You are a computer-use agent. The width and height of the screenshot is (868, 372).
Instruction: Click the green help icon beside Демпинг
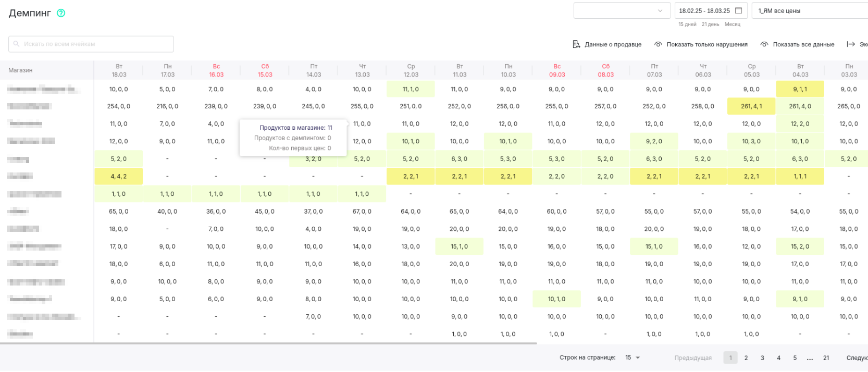[x=61, y=13]
